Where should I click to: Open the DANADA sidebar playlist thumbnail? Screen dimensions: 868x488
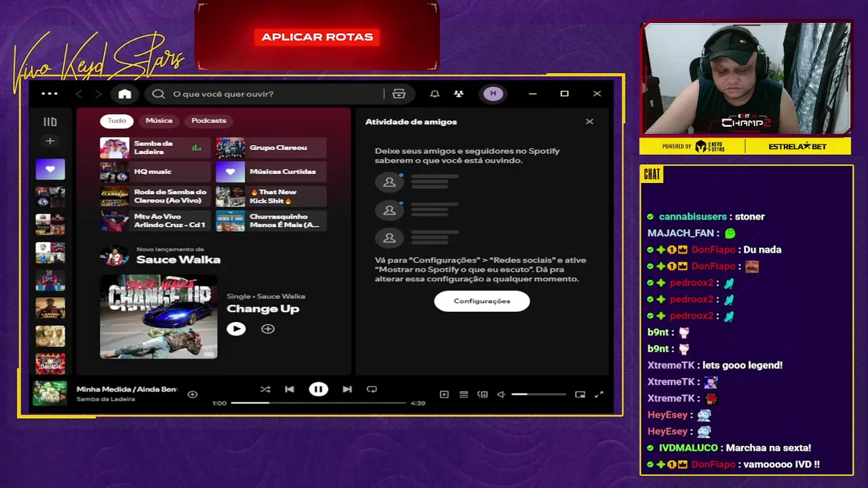pyautogui.click(x=50, y=364)
